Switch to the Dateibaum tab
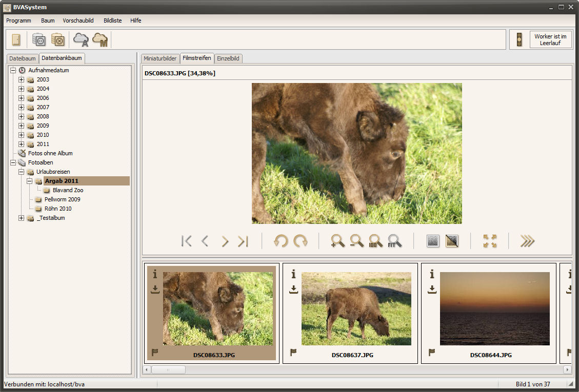 click(23, 58)
